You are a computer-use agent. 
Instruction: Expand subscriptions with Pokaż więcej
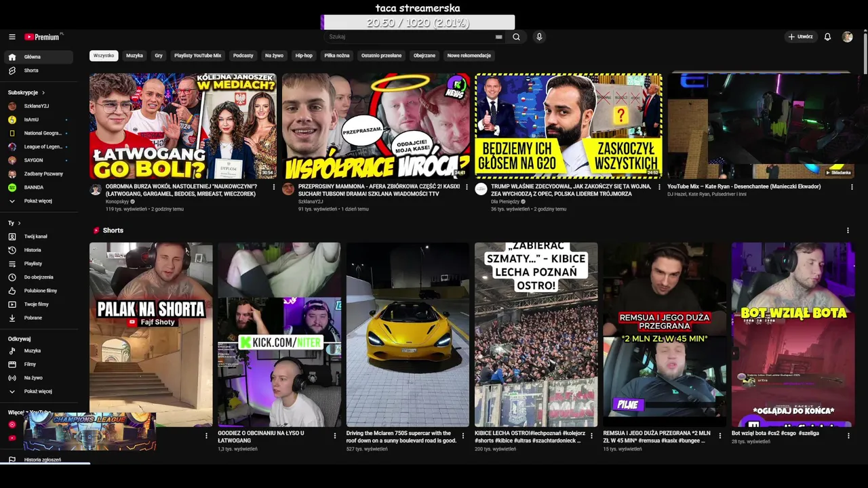pos(39,201)
